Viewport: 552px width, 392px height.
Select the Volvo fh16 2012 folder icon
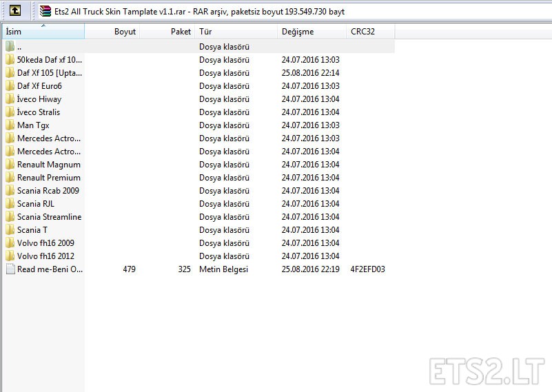(10, 256)
